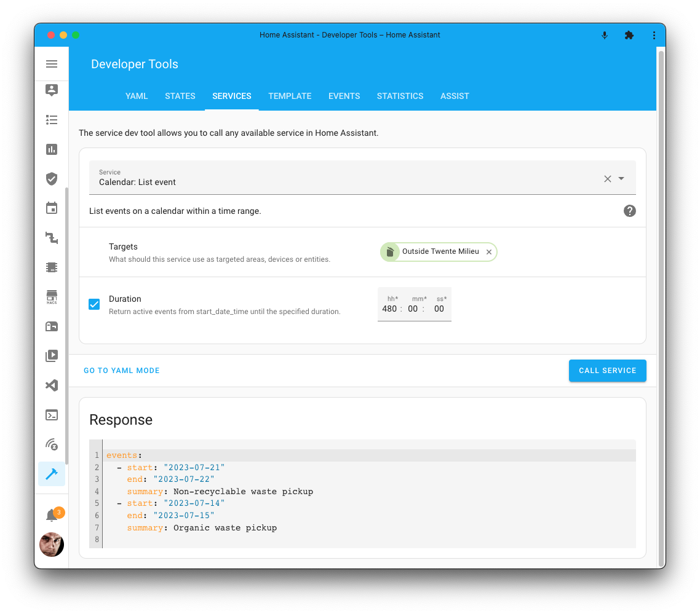Click the help question-mark icon
Image resolution: width=700 pixels, height=614 pixels.
(x=629, y=211)
